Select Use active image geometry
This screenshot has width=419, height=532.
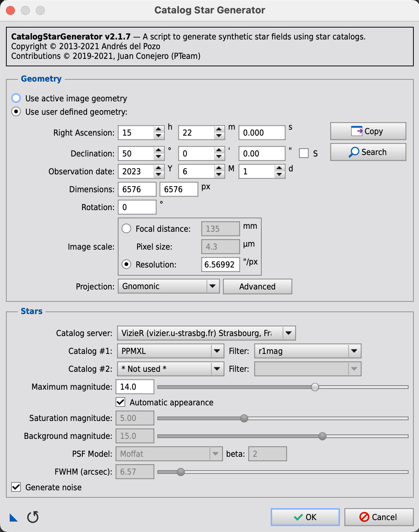point(16,98)
